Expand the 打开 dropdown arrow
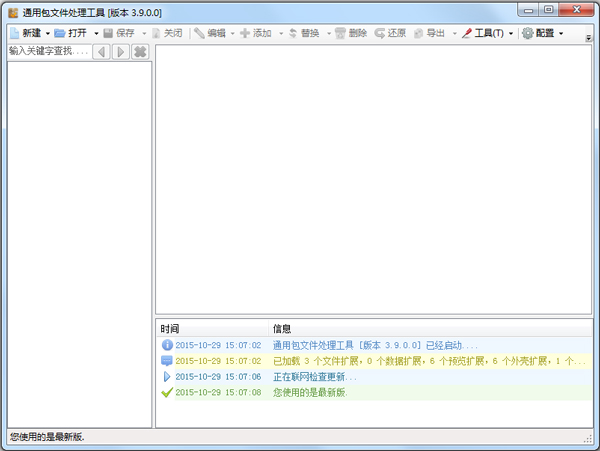The height and width of the screenshot is (451, 600). click(94, 33)
